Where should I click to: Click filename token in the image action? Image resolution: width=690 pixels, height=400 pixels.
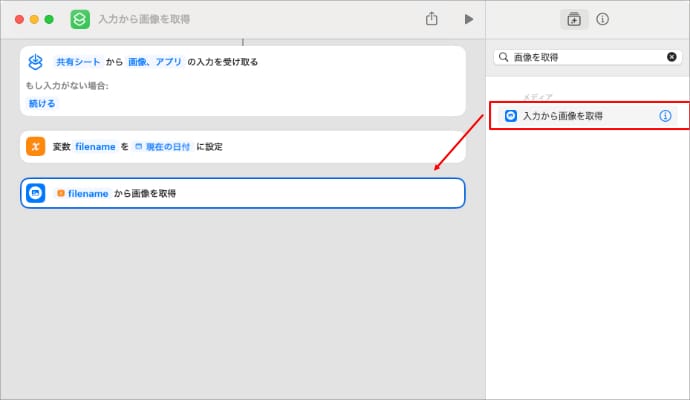pos(82,193)
